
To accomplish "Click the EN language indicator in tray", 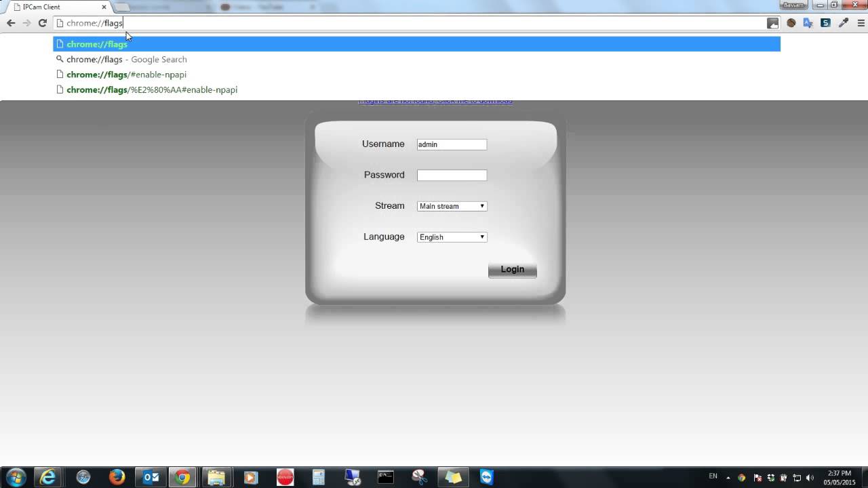I will 713,476.
